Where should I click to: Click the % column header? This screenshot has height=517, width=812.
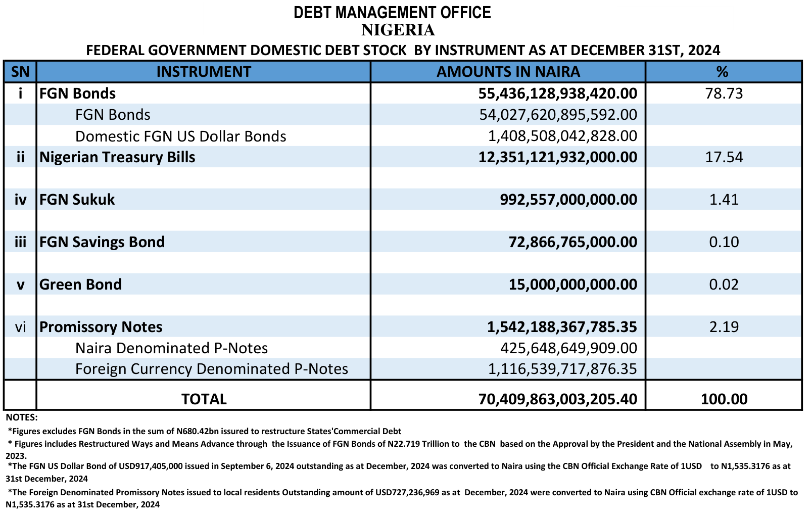tap(723, 72)
